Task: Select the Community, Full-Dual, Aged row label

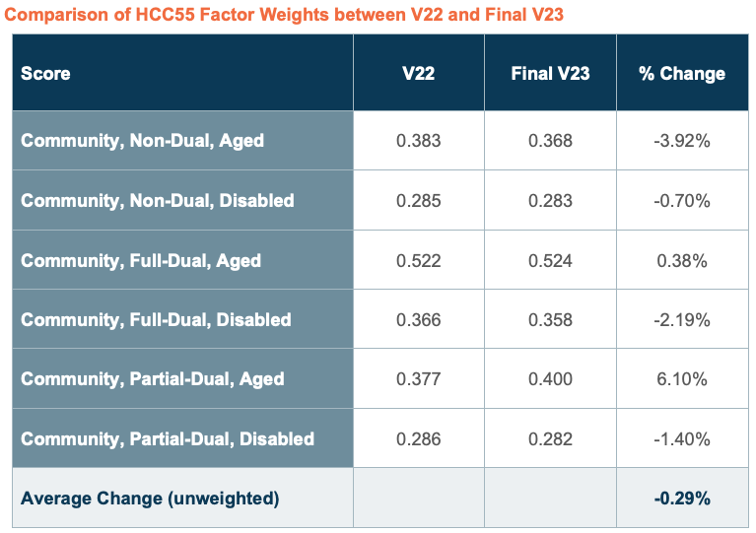Action: [141, 261]
